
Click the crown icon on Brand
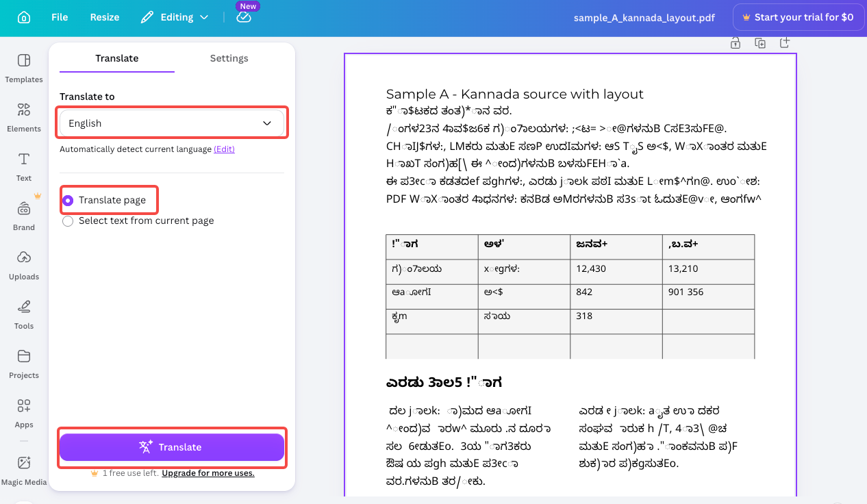pyautogui.click(x=38, y=196)
